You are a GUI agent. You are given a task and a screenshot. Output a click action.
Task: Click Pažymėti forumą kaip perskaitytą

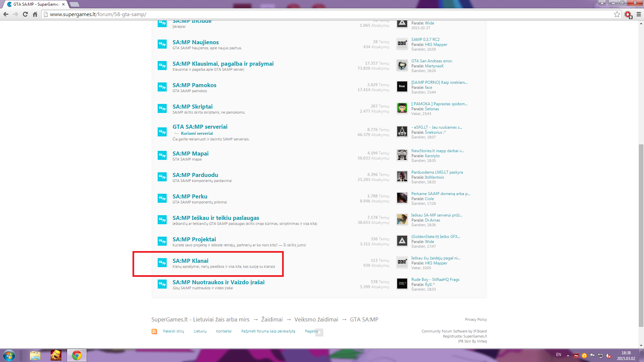268,331
